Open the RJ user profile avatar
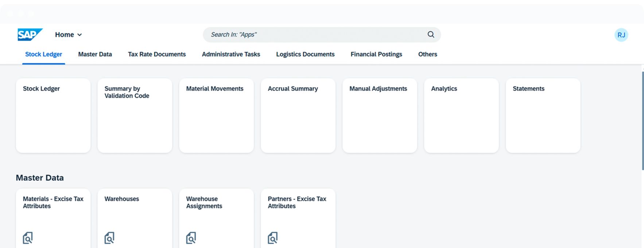The width and height of the screenshot is (644, 248). (621, 35)
